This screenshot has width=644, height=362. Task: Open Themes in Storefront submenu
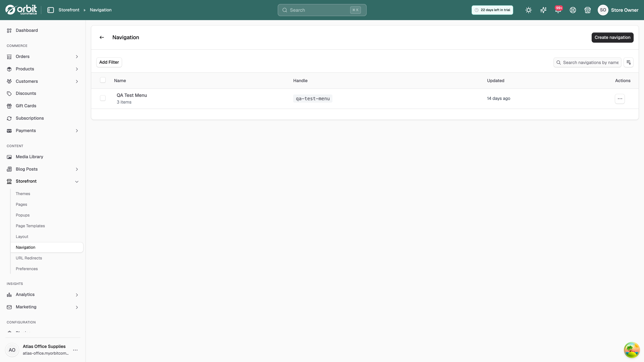(x=23, y=194)
